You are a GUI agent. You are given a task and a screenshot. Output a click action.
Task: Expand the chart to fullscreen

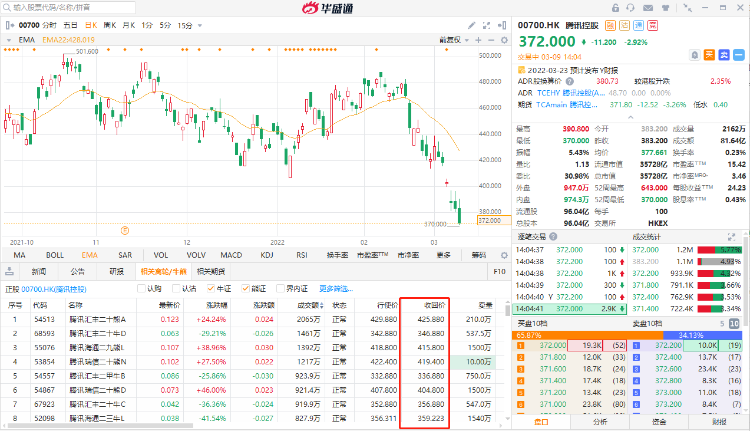(x=486, y=25)
